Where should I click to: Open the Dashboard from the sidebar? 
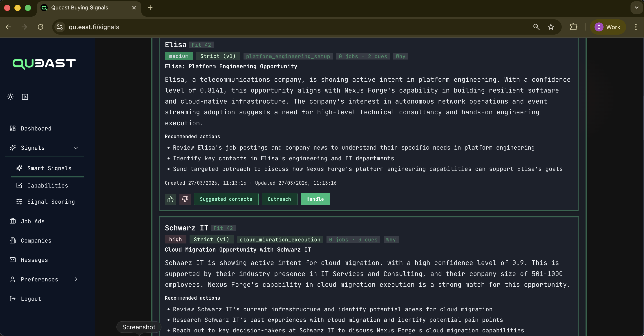click(36, 128)
